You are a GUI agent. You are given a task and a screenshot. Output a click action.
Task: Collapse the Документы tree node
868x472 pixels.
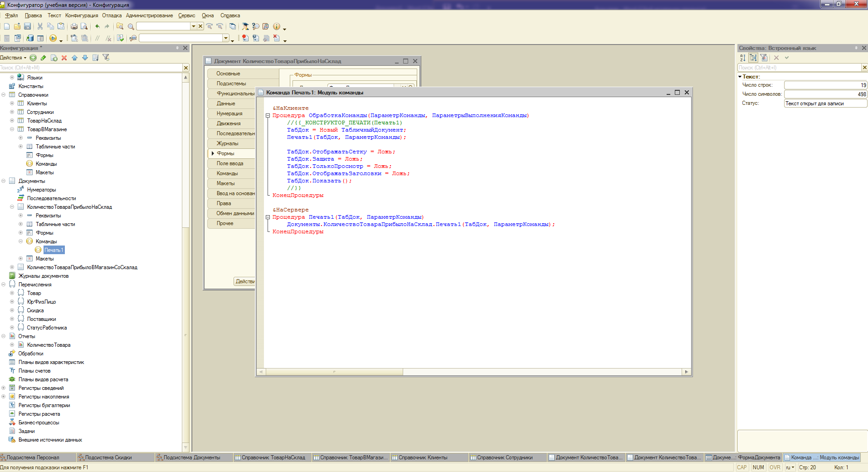pos(4,181)
